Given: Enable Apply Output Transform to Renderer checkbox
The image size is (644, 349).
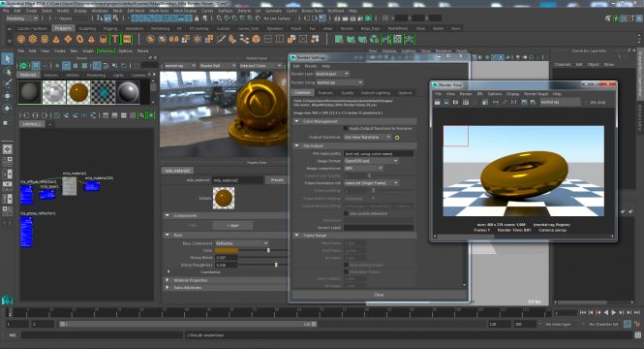Looking at the screenshot, I should 346,128.
